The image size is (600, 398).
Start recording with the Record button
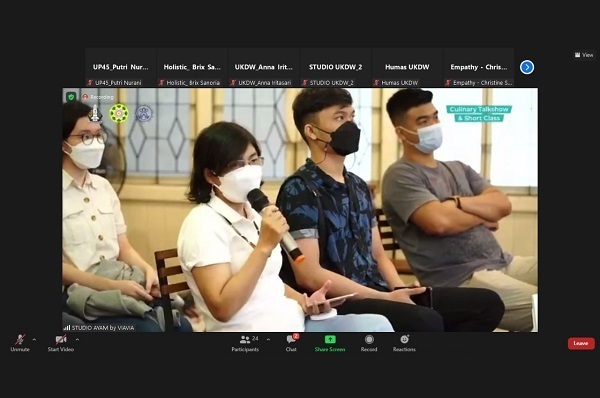[369, 343]
